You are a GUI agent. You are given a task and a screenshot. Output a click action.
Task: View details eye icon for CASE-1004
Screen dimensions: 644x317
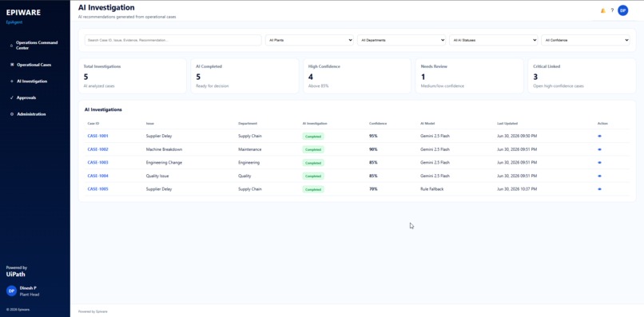(x=599, y=176)
